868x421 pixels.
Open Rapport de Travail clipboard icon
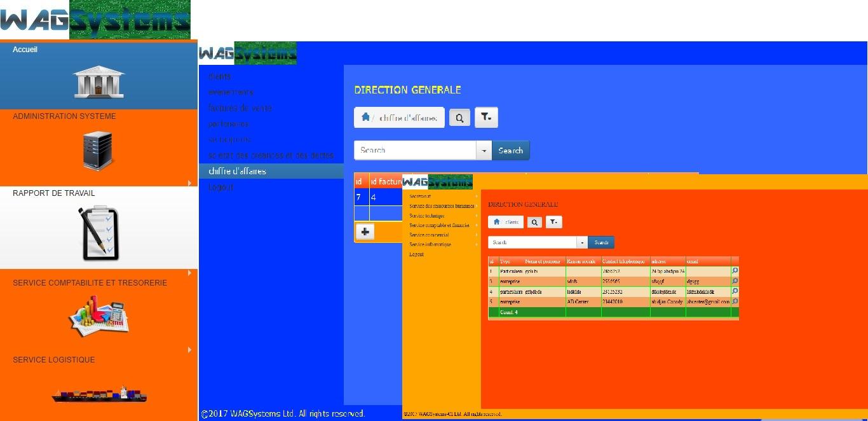click(98, 233)
